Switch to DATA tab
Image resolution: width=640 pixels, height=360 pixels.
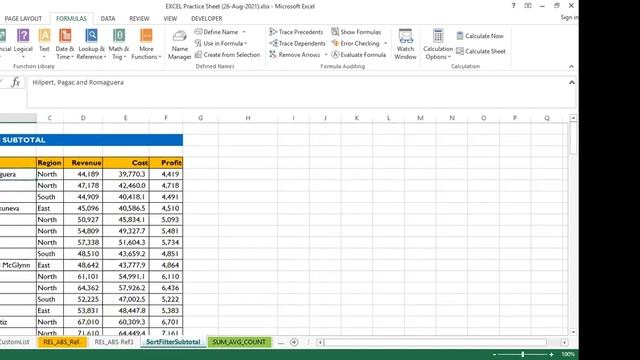108,19
